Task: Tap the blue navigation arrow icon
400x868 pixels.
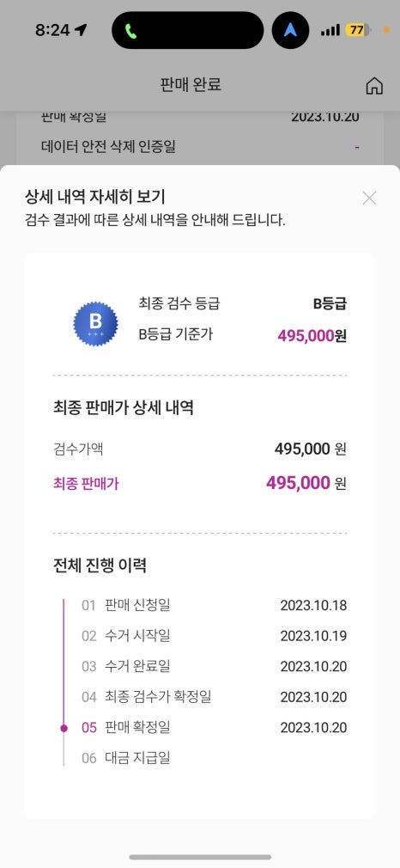Action: 290,30
